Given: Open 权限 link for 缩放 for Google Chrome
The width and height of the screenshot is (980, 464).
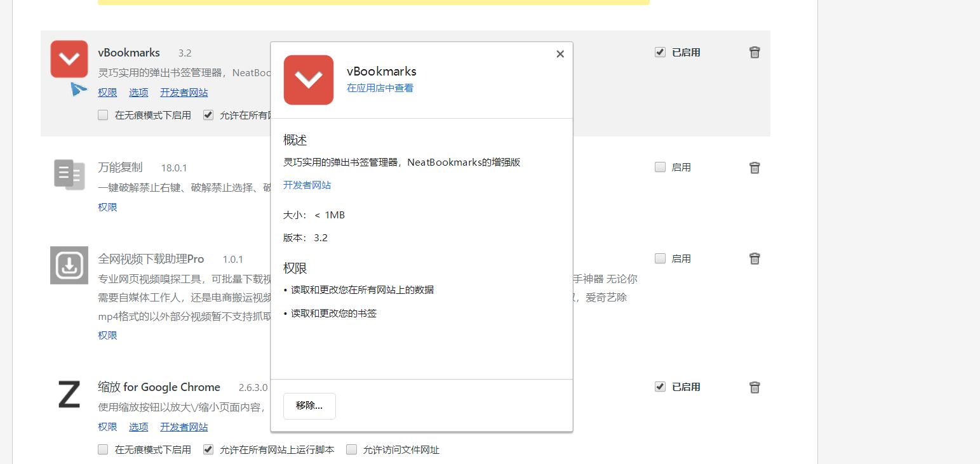Looking at the screenshot, I should pyautogui.click(x=107, y=427).
